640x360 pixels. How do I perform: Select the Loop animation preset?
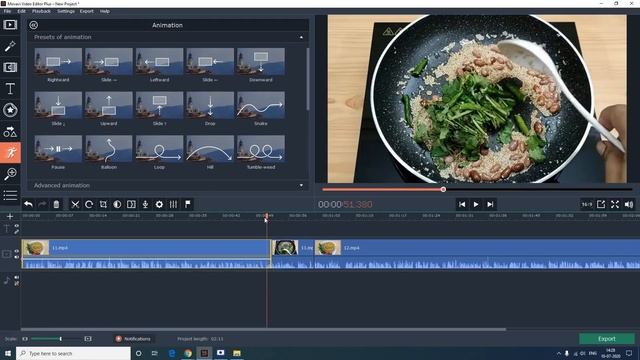coord(159,152)
